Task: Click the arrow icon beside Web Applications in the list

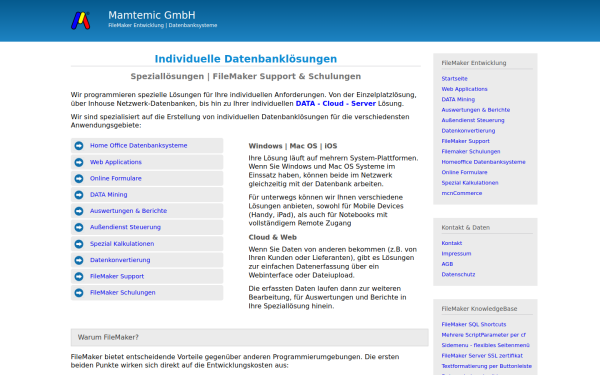Action: click(79, 162)
